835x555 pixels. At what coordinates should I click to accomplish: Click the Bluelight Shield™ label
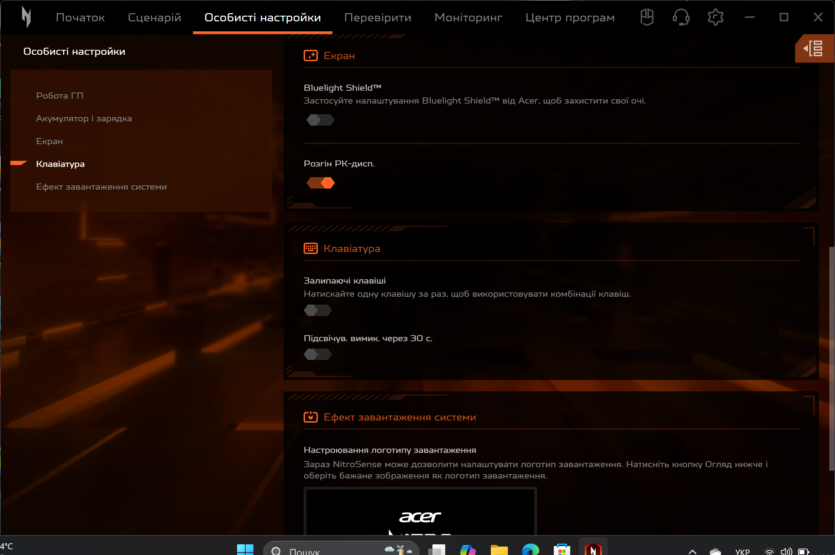[342, 87]
